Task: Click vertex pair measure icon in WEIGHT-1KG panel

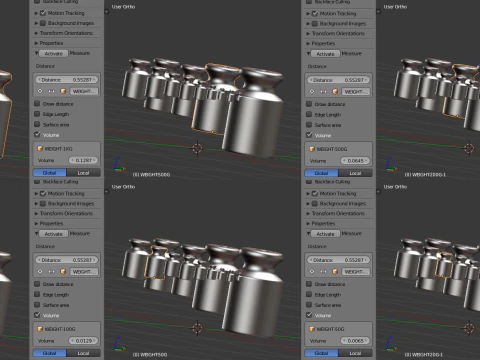Action: (x=51, y=91)
